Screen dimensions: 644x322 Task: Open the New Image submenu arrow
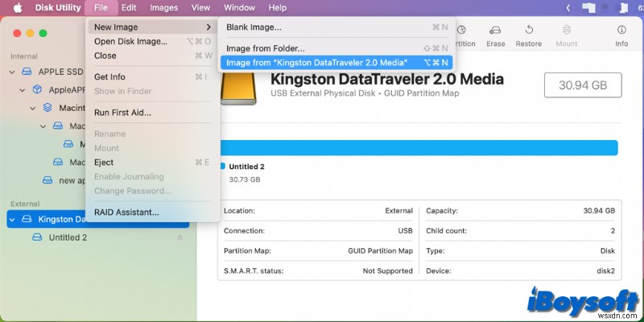(x=208, y=27)
